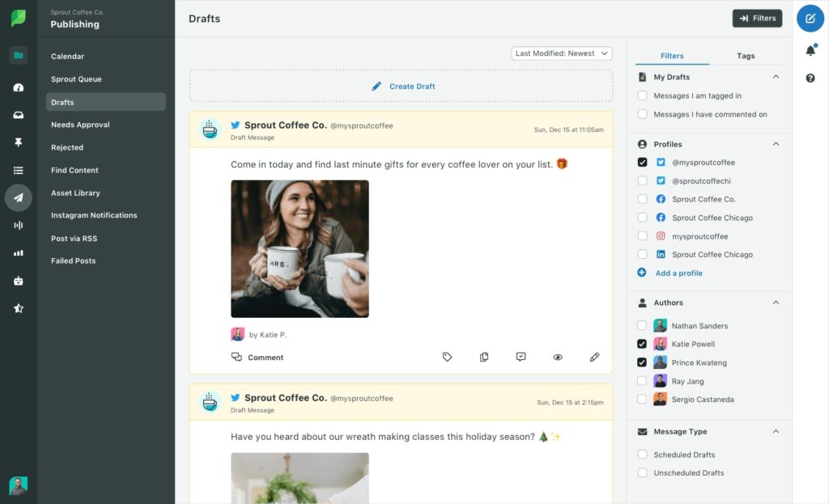Select the paper plane Publishing icon in sidebar

(18, 197)
